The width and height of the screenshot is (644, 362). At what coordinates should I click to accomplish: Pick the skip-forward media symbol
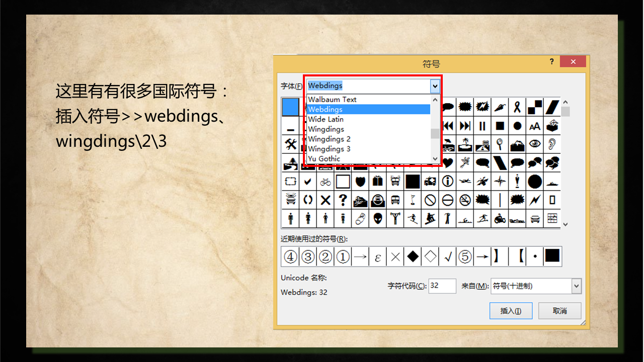coord(465,126)
